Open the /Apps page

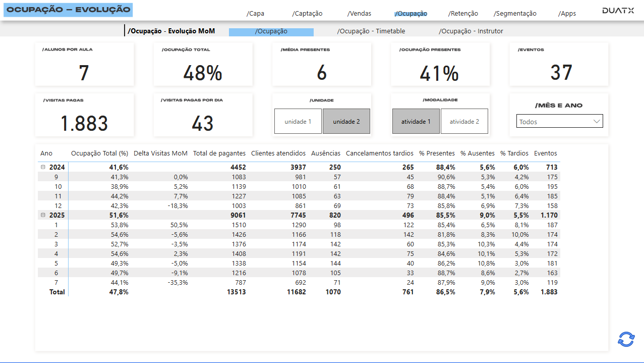pos(566,13)
